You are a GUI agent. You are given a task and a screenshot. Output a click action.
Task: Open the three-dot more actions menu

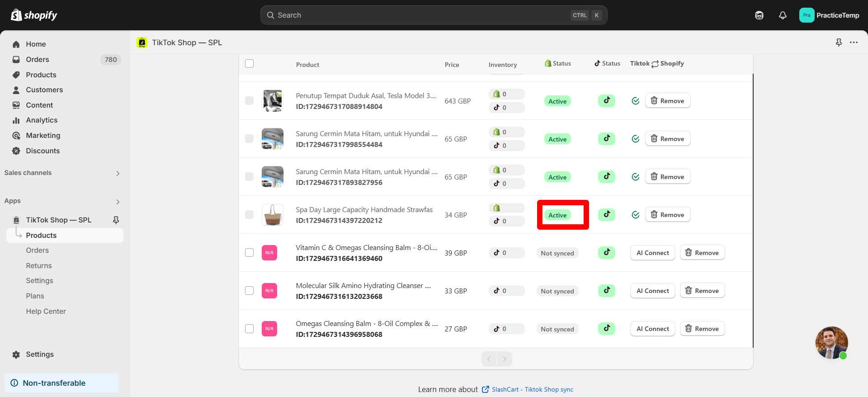(x=854, y=43)
